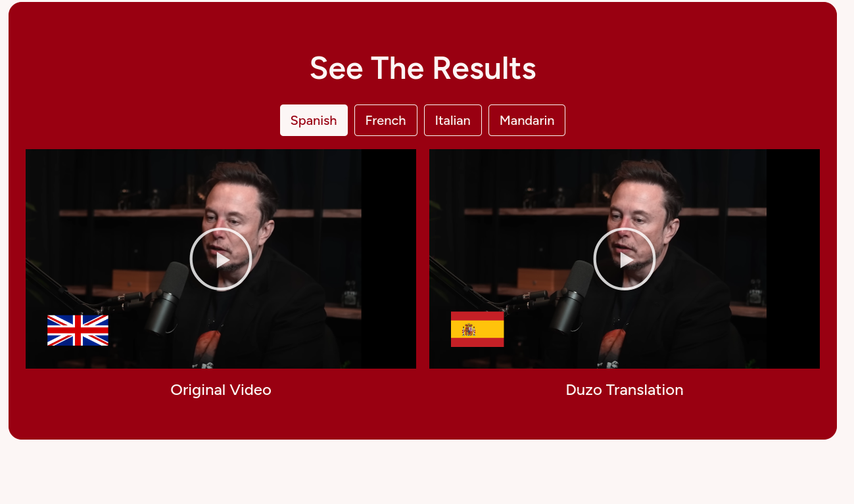Click the microphone in the translated video
854x504 pixels.
(571, 296)
